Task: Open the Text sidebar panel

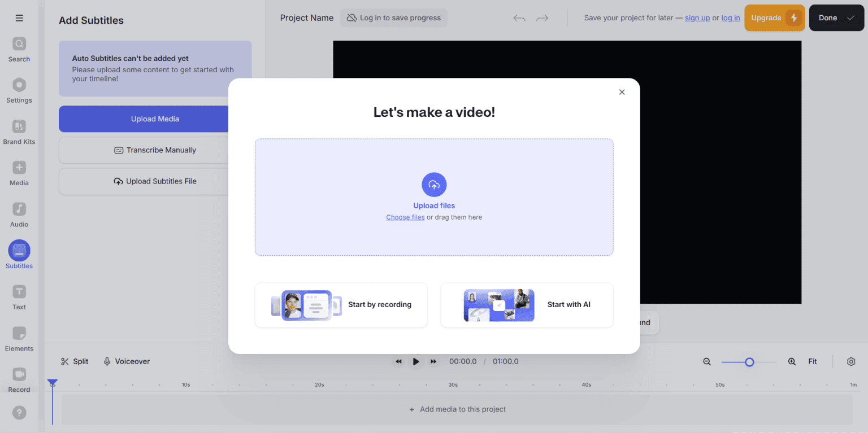Action: coord(19,298)
